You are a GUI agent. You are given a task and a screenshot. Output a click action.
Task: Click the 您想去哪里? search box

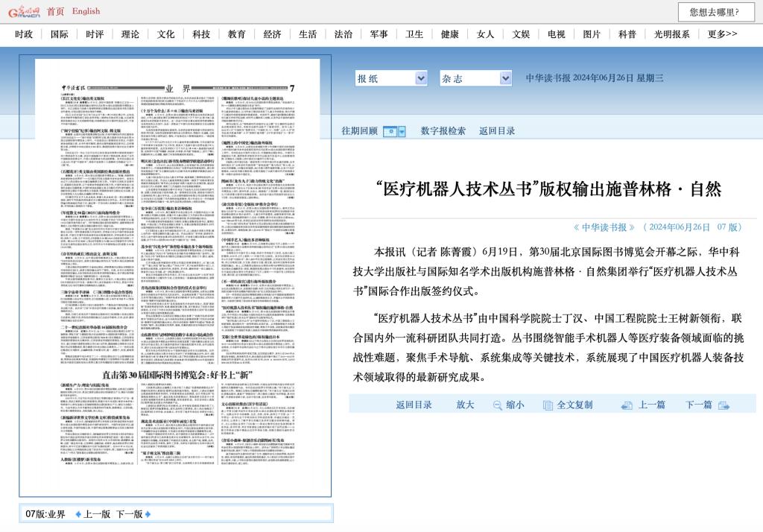click(716, 12)
